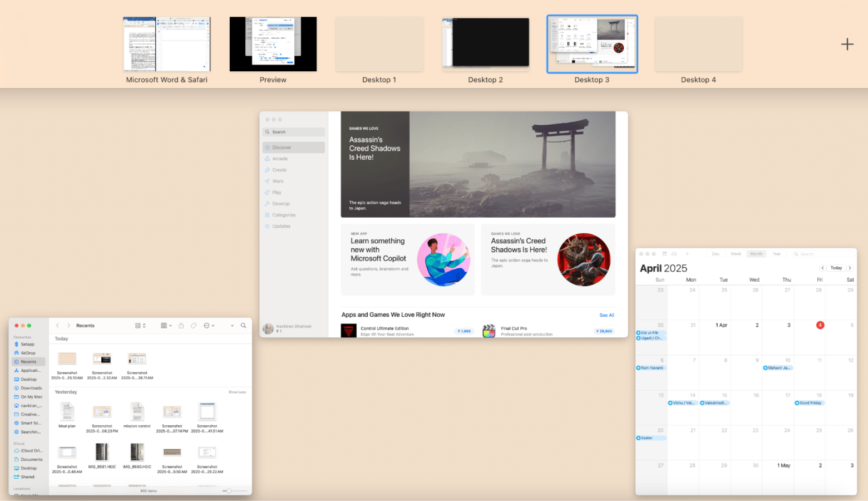Image resolution: width=868 pixels, height=501 pixels.
Task: Click the calendars list icon in Calendar
Action: 664,254
